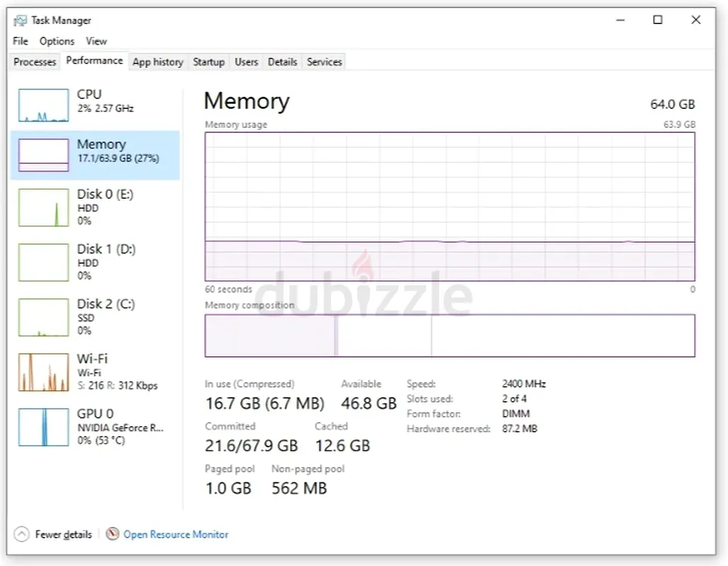Click the Memory composition bar
Image resolution: width=728 pixels, height=566 pixels.
(449, 335)
